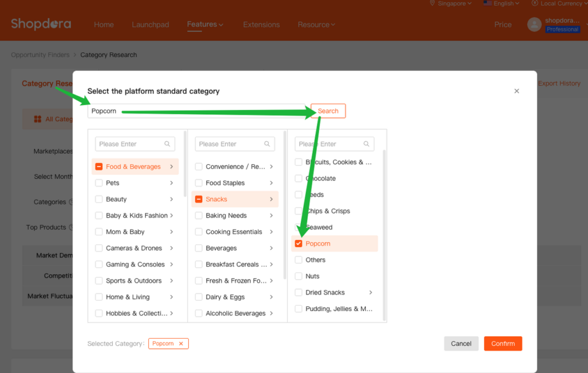Check the Nuts category checkbox
Image resolution: width=588 pixels, height=373 pixels.
(x=299, y=277)
